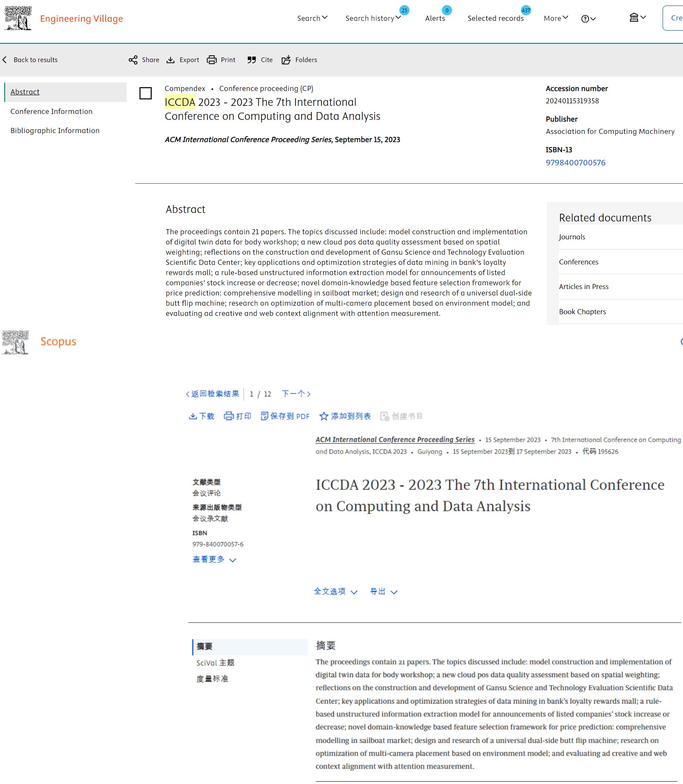The image size is (683, 784).
Task: Click the Scopus brand name text
Action: click(58, 342)
